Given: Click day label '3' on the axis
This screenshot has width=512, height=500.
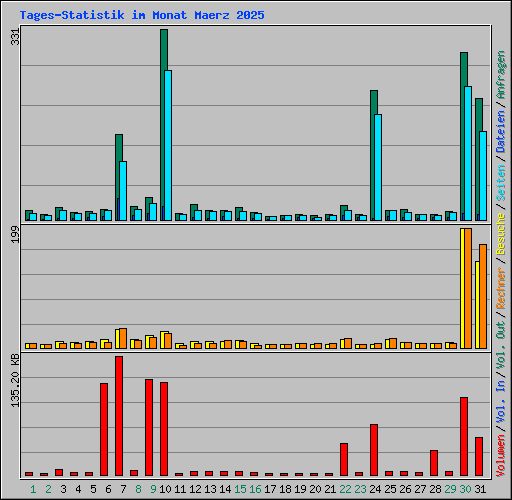Looking at the screenshot, I should click(63, 489).
